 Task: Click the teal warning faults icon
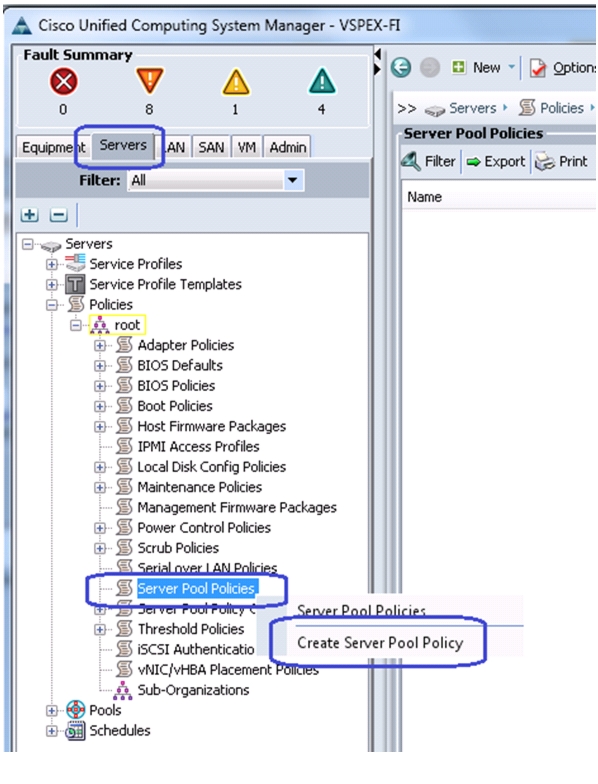pyautogui.click(x=322, y=82)
